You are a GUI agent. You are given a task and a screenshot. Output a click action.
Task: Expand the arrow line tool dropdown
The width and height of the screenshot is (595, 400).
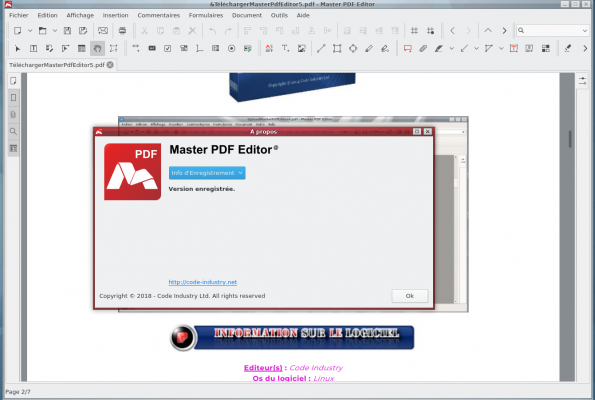[x=476, y=48]
